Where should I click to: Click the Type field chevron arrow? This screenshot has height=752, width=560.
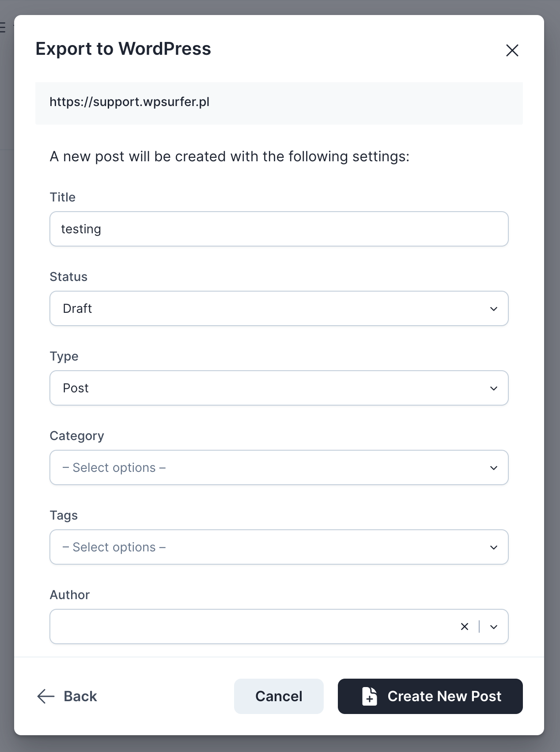[x=494, y=388]
